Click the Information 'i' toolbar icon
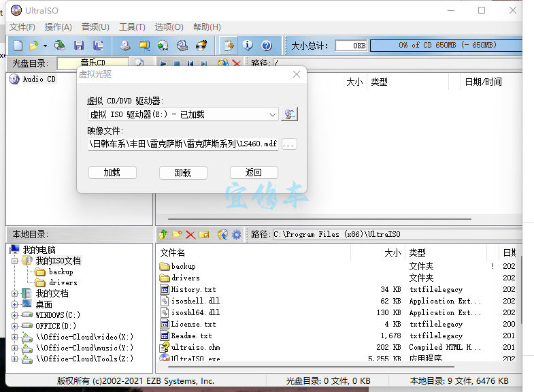Screen dimensions: 534x392 click(x=248, y=46)
